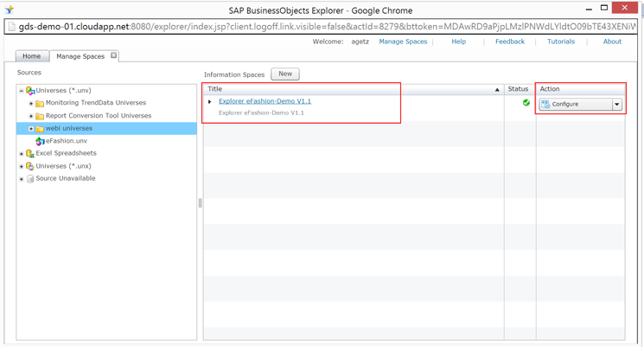The width and height of the screenshot is (644, 347).
Task: Click the page icon in address bar
Action: tap(12, 27)
